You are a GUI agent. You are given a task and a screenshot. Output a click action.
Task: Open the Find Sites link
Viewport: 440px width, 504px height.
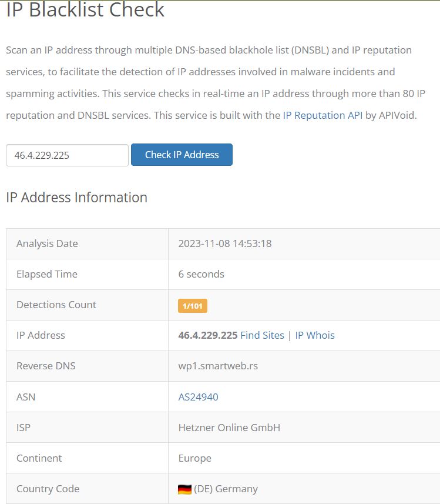click(262, 335)
